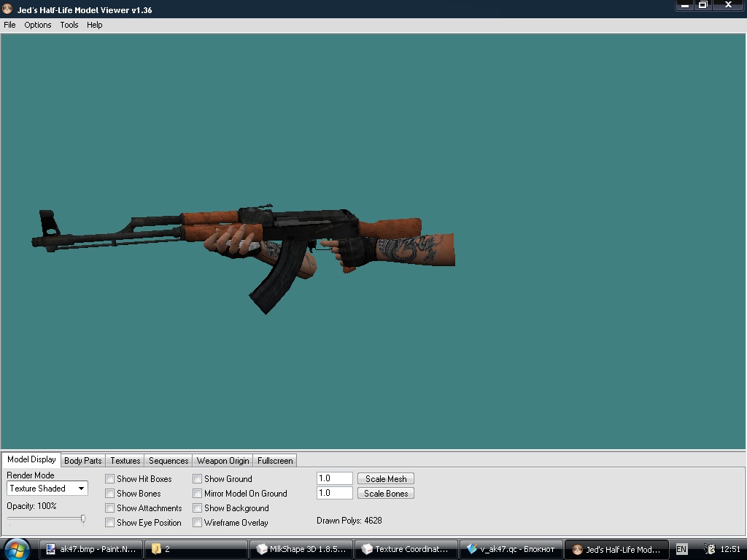Image resolution: width=747 pixels, height=560 pixels.
Task: Click the Opacity slider handle
Action: click(x=83, y=518)
